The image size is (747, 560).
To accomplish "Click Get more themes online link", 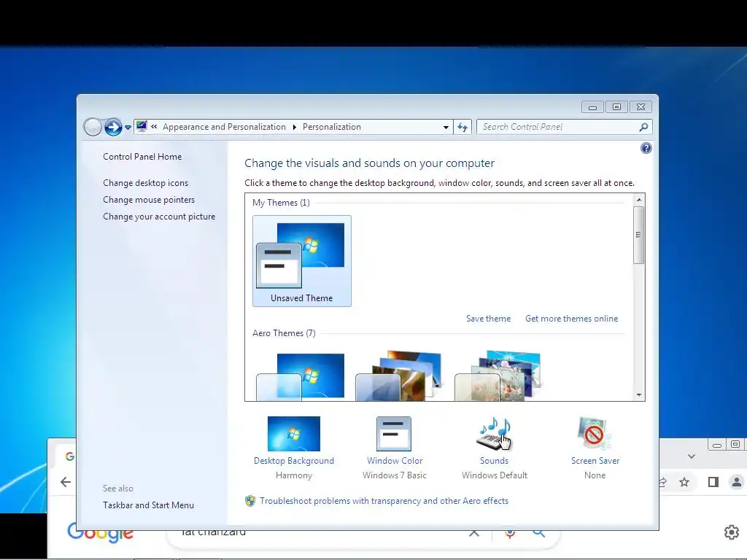I will pyautogui.click(x=571, y=319).
